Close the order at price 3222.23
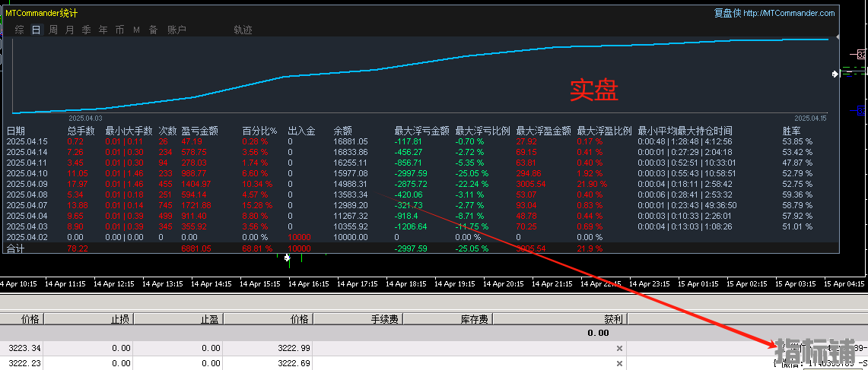 [x=619, y=364]
